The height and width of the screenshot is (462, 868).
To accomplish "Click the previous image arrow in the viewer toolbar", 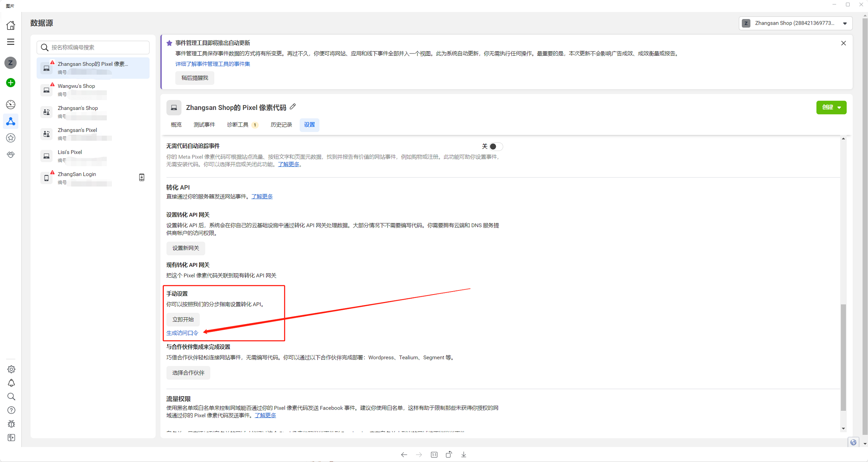I will tap(404, 455).
